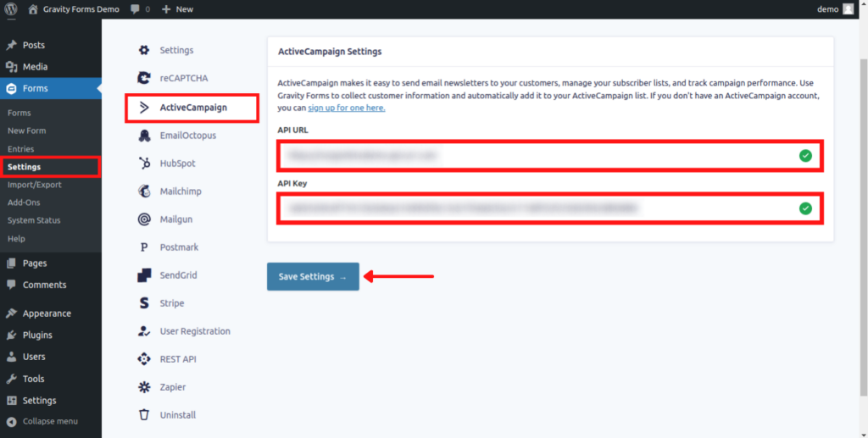Open the comments bubble icon in admin bar
Image resolution: width=868 pixels, height=438 pixels.
tap(135, 9)
